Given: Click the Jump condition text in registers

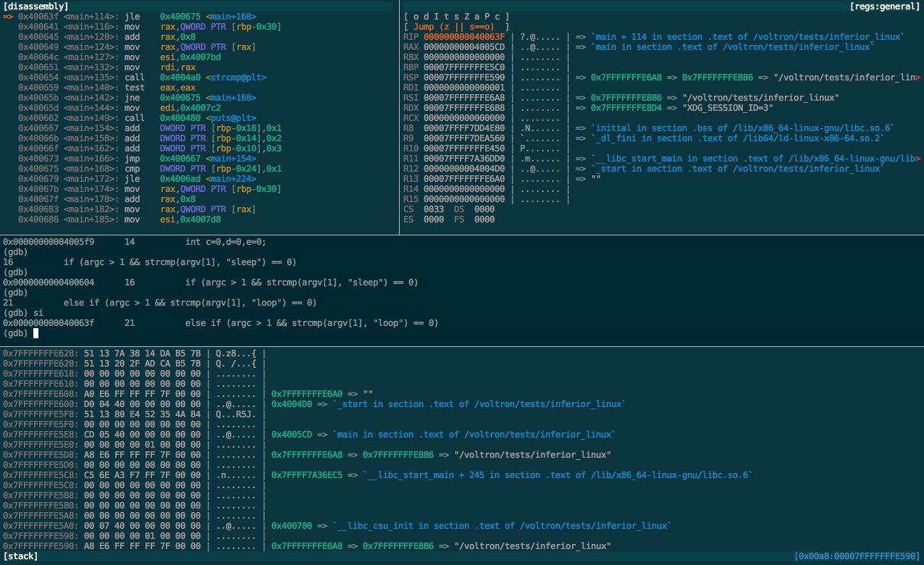Looking at the screenshot, I should pos(456,27).
